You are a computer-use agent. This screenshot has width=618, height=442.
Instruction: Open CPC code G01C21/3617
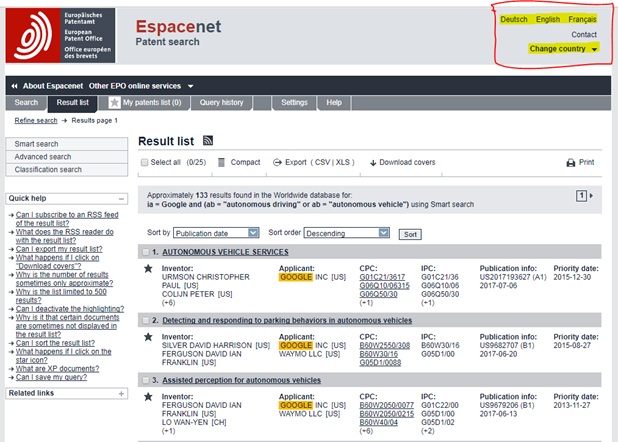click(x=382, y=277)
